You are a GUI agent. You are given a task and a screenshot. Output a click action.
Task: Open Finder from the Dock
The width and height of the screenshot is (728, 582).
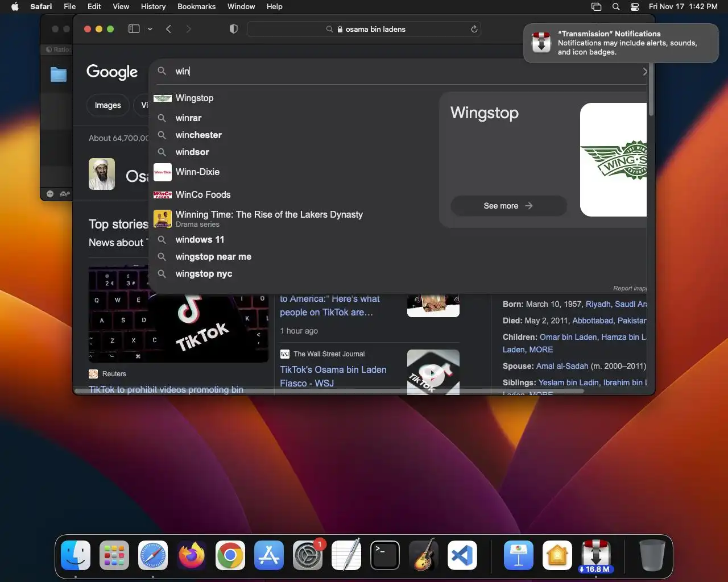tap(76, 555)
